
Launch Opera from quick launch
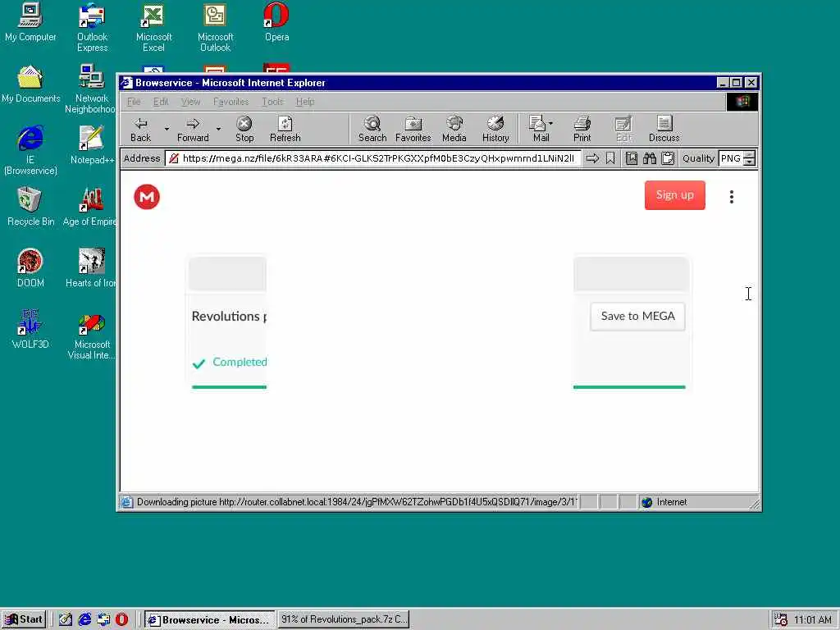[121, 620]
